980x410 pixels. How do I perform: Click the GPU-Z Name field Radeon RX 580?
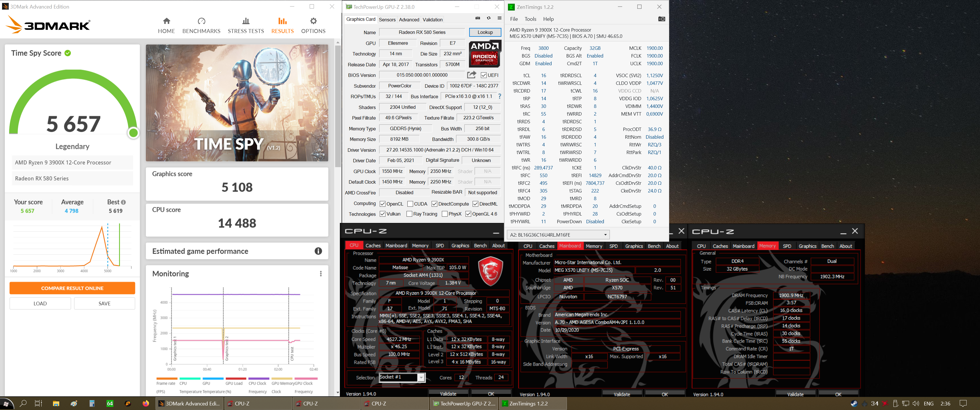tap(422, 32)
